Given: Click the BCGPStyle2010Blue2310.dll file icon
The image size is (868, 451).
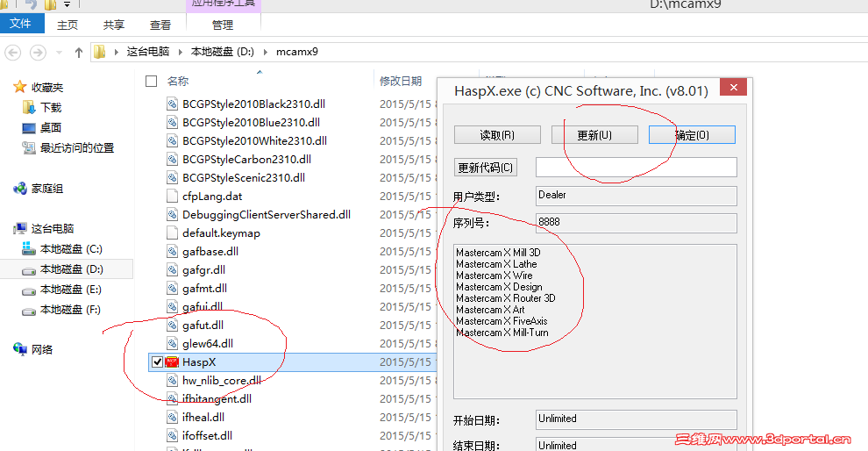Looking at the screenshot, I should click(172, 123).
